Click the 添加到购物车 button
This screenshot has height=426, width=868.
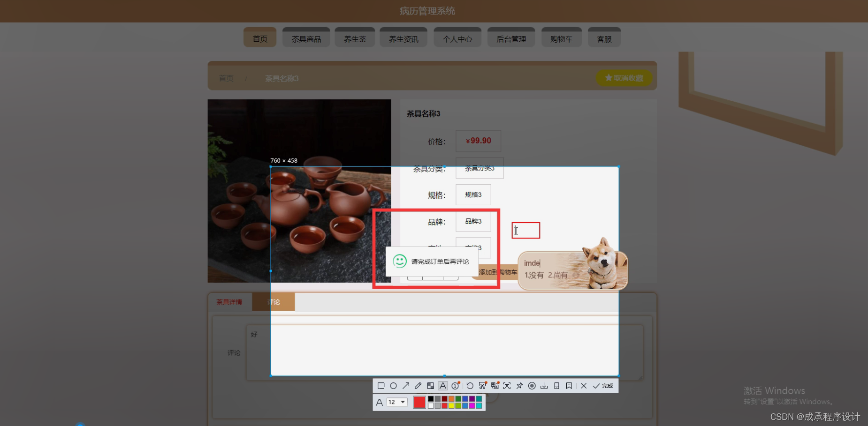click(x=498, y=272)
